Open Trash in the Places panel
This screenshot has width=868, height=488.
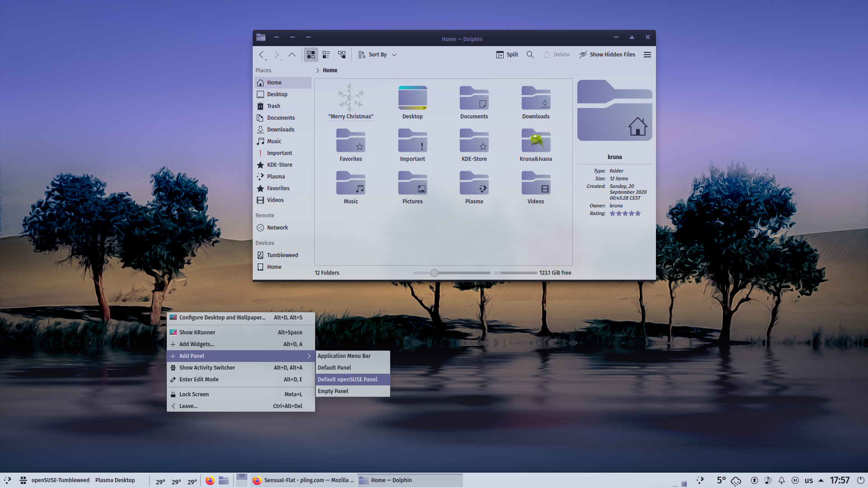[283, 106]
